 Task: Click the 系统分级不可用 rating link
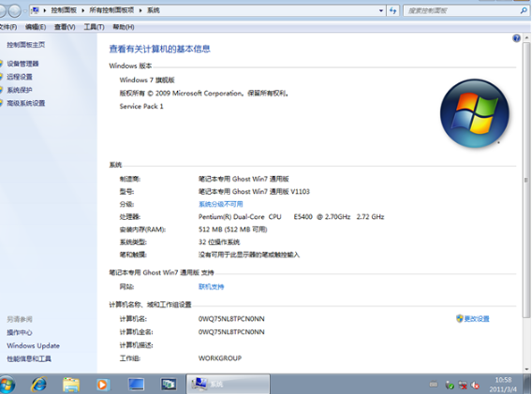coord(220,204)
